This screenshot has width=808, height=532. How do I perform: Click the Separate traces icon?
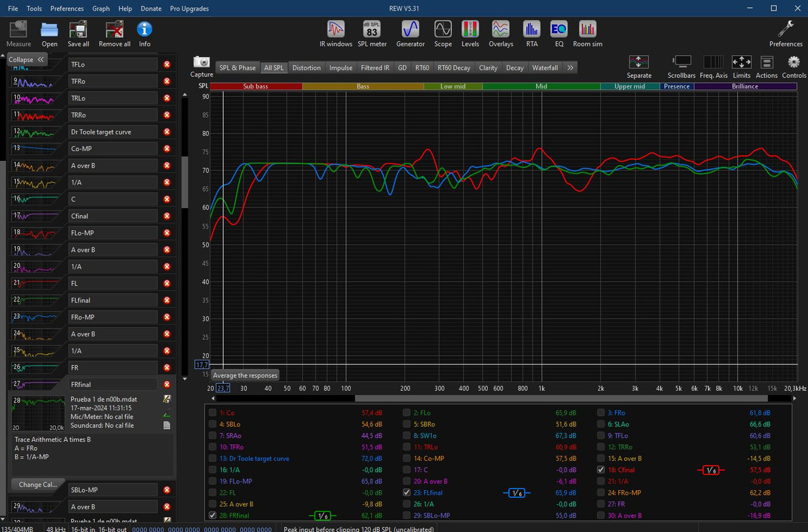pyautogui.click(x=639, y=66)
